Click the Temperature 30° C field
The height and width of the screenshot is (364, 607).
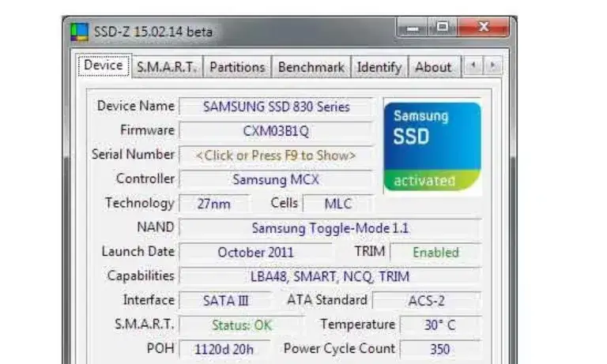pyautogui.click(x=439, y=325)
